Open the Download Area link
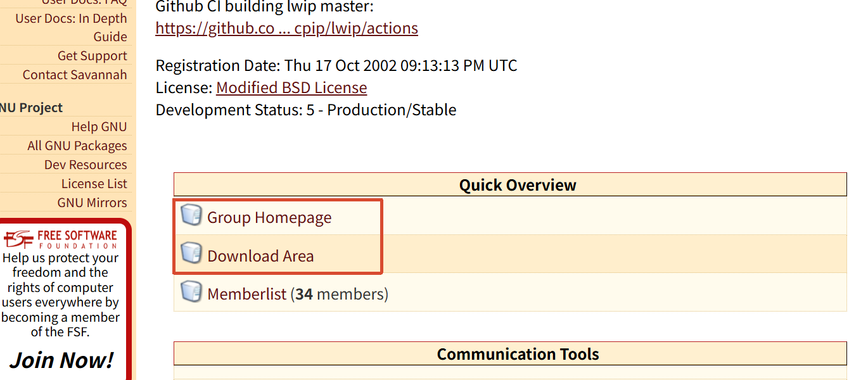Screen dimensions: 868x380 (x=260, y=256)
